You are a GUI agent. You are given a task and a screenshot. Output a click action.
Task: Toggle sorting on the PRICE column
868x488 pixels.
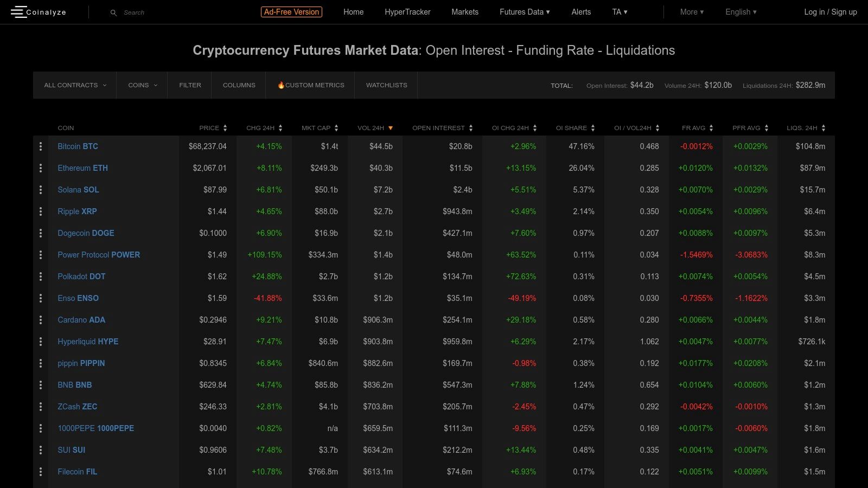tap(225, 128)
